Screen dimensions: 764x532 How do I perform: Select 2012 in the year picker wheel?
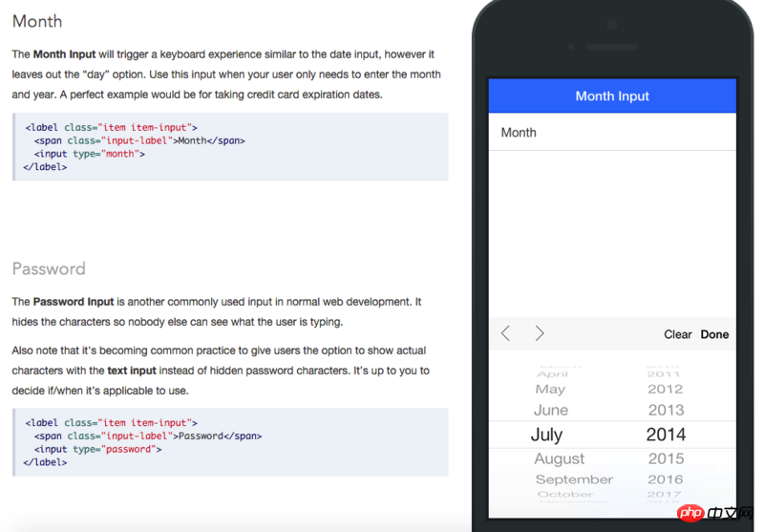tap(665, 389)
